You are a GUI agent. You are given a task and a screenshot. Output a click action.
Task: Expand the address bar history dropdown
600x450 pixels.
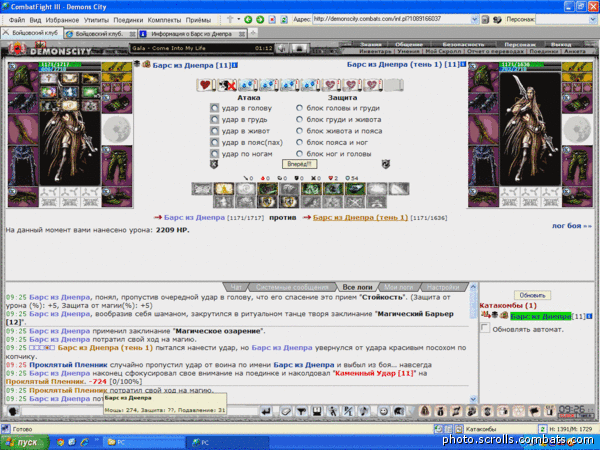(474, 19)
